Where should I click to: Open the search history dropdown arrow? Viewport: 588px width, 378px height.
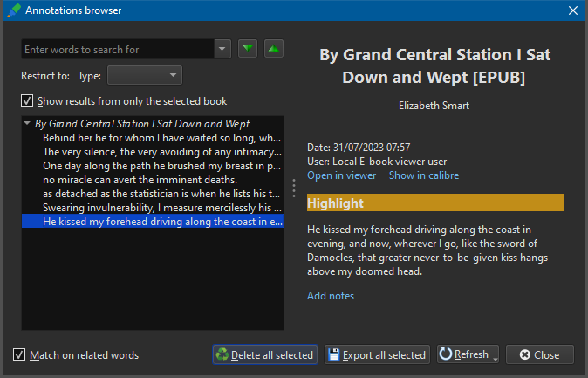pos(222,50)
